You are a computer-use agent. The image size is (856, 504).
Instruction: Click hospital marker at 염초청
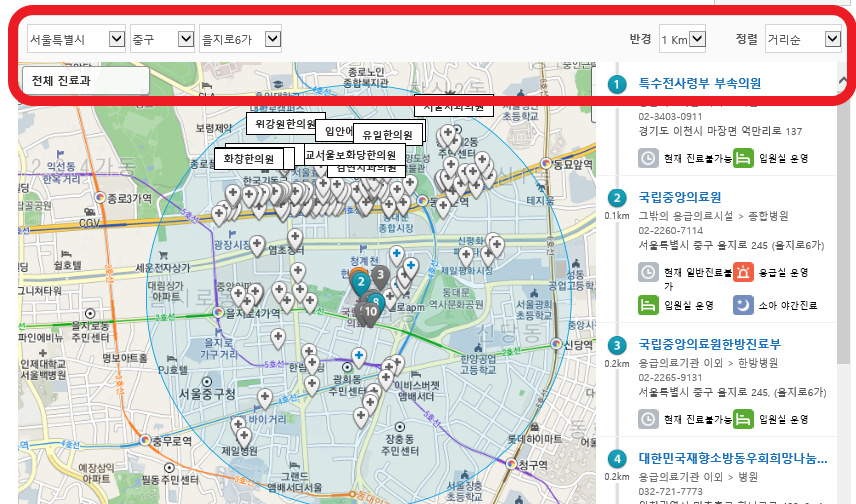[295, 239]
